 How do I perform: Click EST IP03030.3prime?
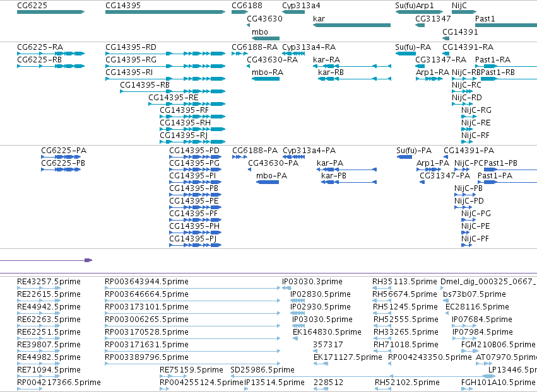[286, 288]
